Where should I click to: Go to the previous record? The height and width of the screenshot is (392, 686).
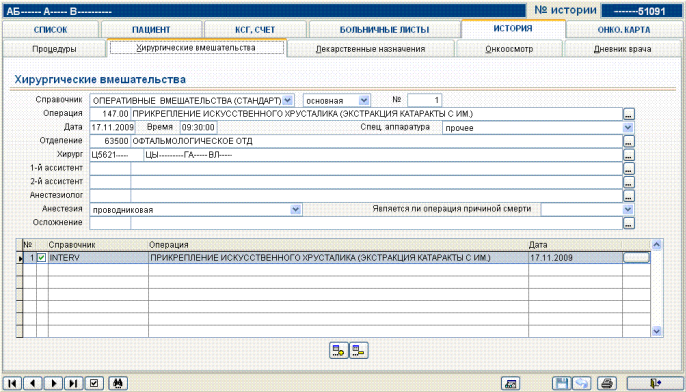tap(33, 383)
